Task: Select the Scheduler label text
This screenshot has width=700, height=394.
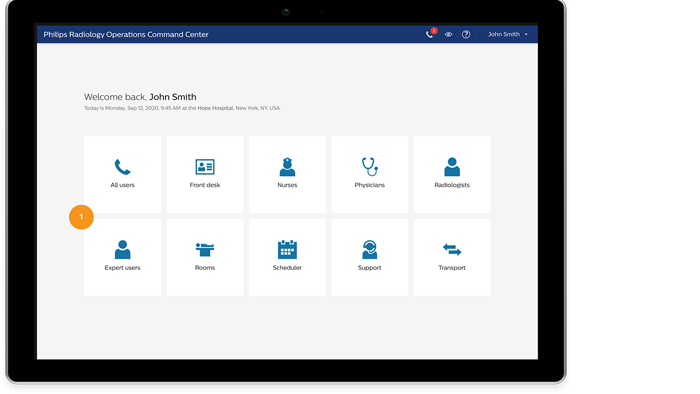Action: click(287, 268)
